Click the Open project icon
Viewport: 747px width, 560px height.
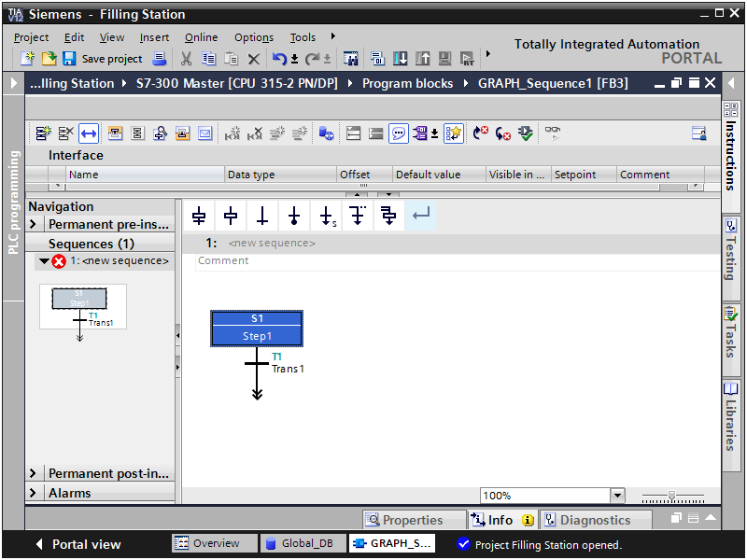pos(49,59)
